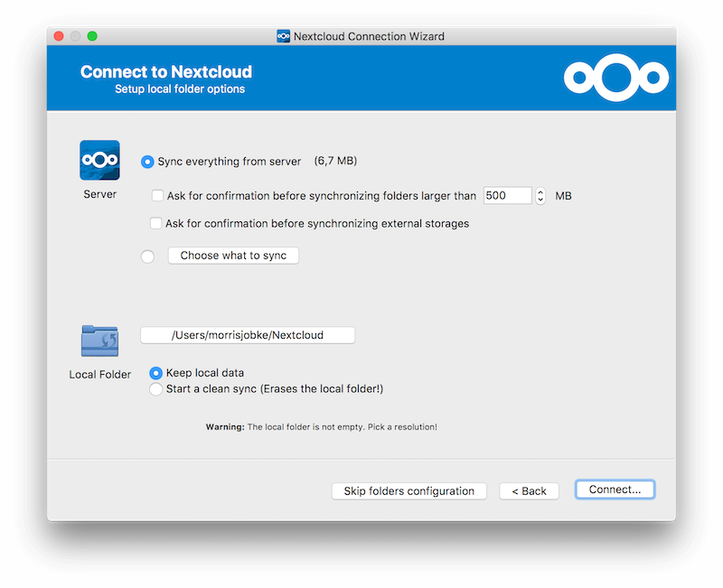723x588 pixels.
Task: Enable confirmation before synchronizing external storages
Action: [155, 223]
